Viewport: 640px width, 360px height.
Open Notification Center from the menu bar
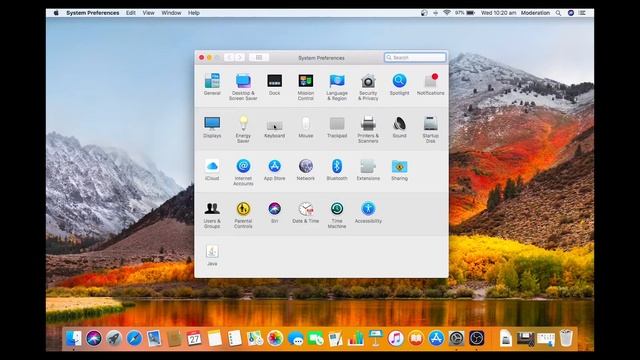pos(582,13)
